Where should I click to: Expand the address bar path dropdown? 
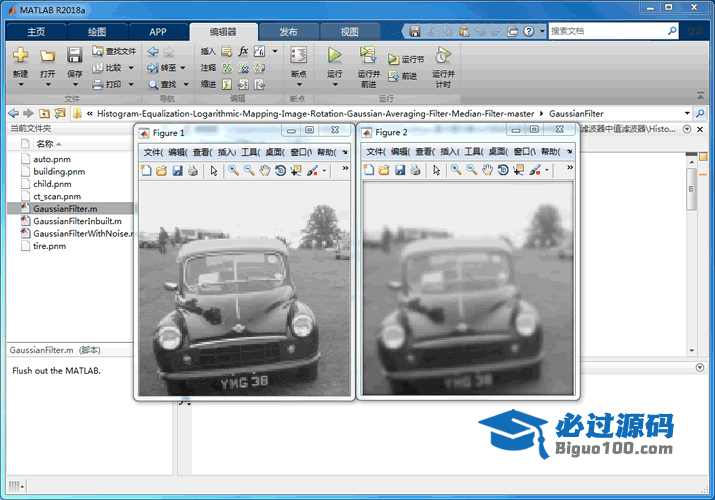pyautogui.click(x=686, y=114)
